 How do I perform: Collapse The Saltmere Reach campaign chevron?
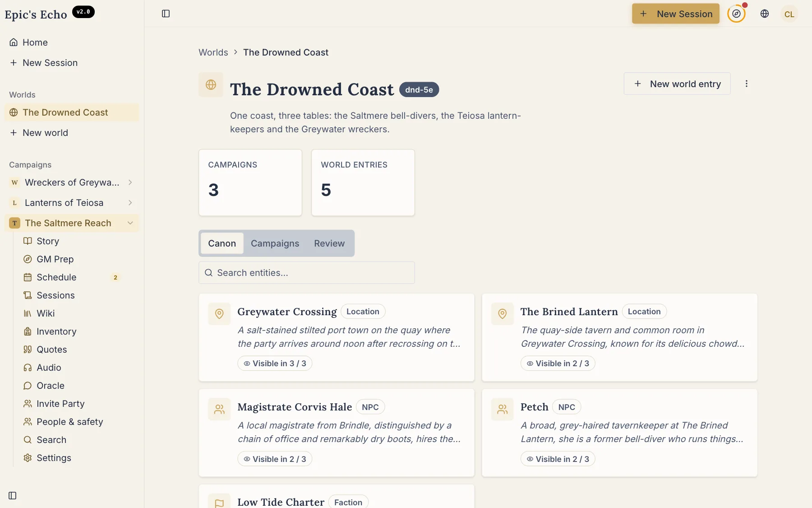(130, 223)
